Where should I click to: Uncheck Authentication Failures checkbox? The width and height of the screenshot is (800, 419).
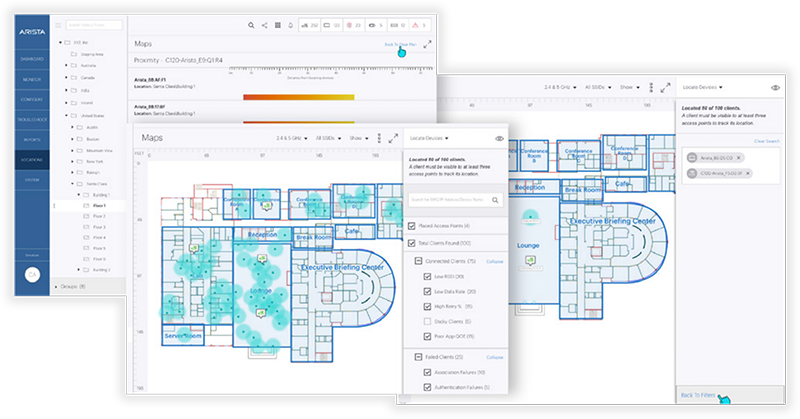[x=428, y=387]
